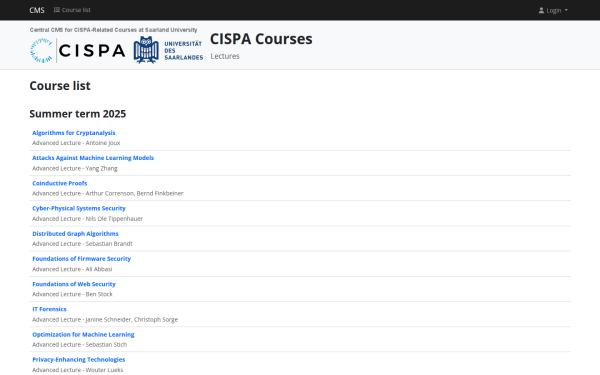Click 'Advanced Lecture - Nils Ole Tippenhauer' text
This screenshot has width=600, height=375.
coord(87,218)
